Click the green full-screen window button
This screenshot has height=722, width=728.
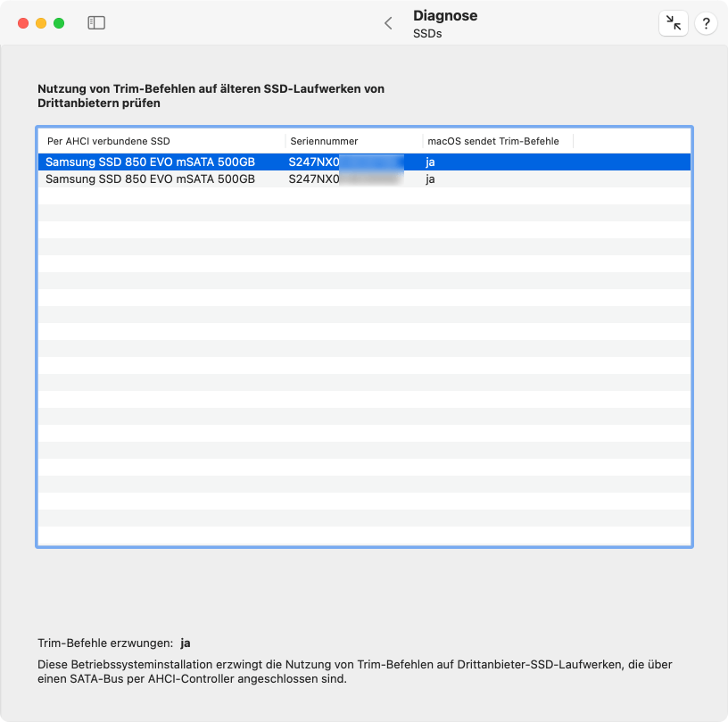click(x=59, y=23)
